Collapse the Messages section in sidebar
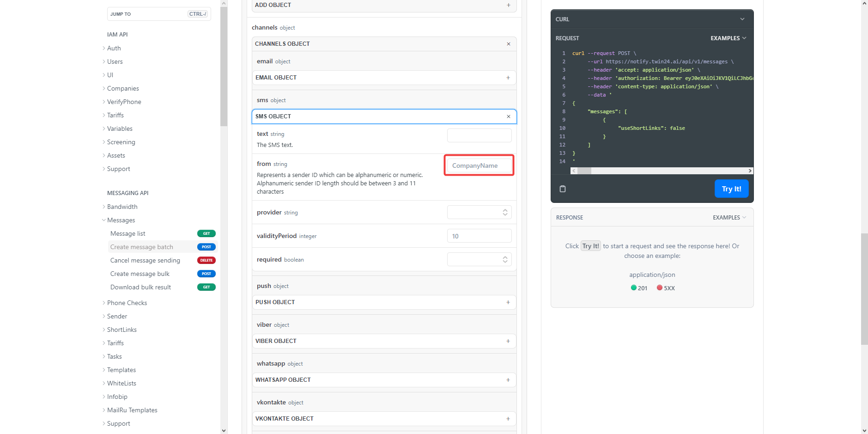868x434 pixels. pos(121,220)
